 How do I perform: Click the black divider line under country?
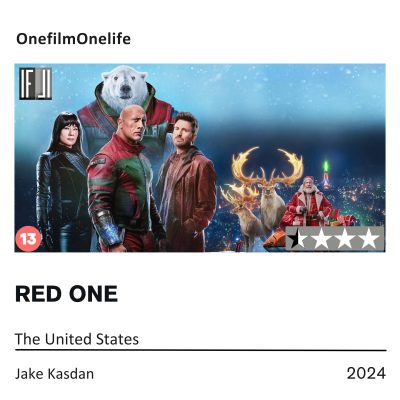(x=201, y=350)
